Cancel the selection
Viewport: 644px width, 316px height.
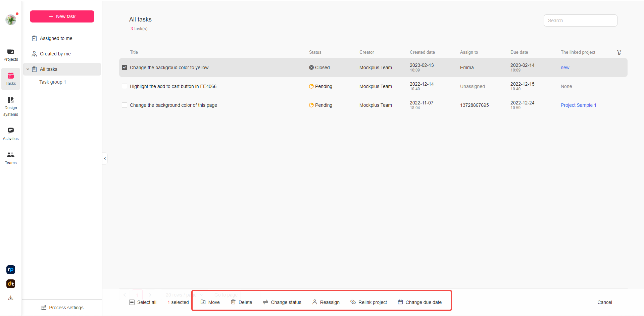click(x=605, y=302)
